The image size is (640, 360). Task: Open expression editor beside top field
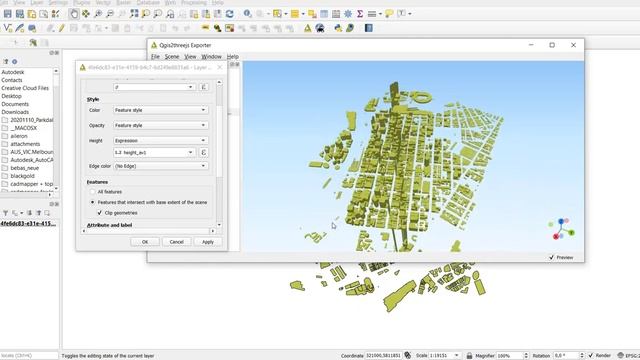click(x=204, y=87)
